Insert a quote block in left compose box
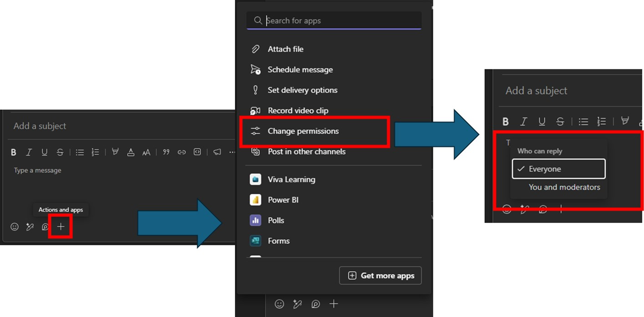The width and height of the screenshot is (644, 317). [166, 152]
